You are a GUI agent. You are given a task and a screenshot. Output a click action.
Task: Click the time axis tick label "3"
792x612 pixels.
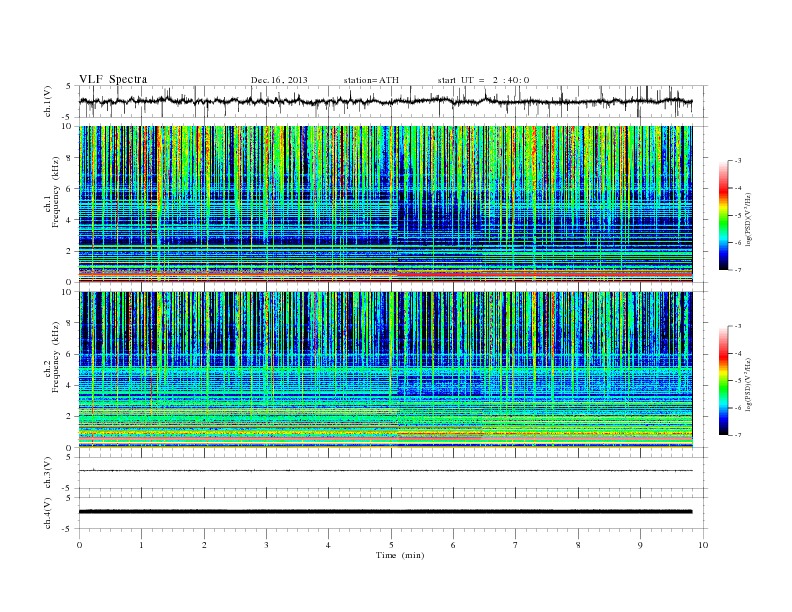click(266, 545)
